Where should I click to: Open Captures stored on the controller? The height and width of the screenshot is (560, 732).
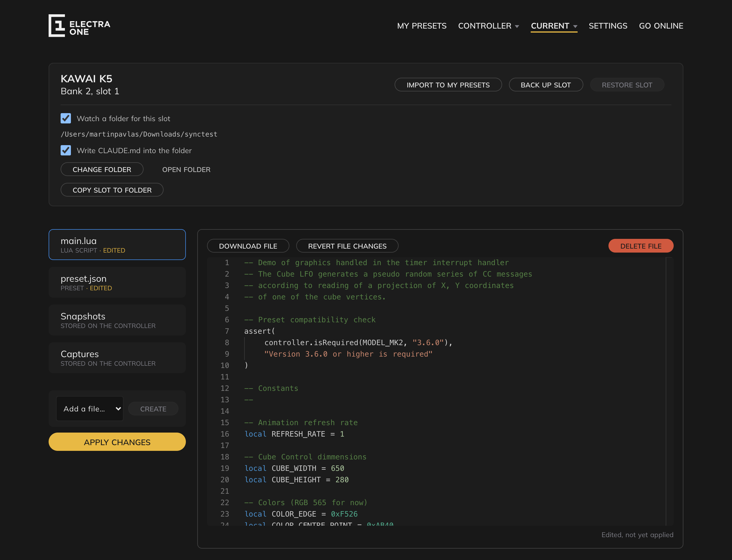(x=117, y=358)
